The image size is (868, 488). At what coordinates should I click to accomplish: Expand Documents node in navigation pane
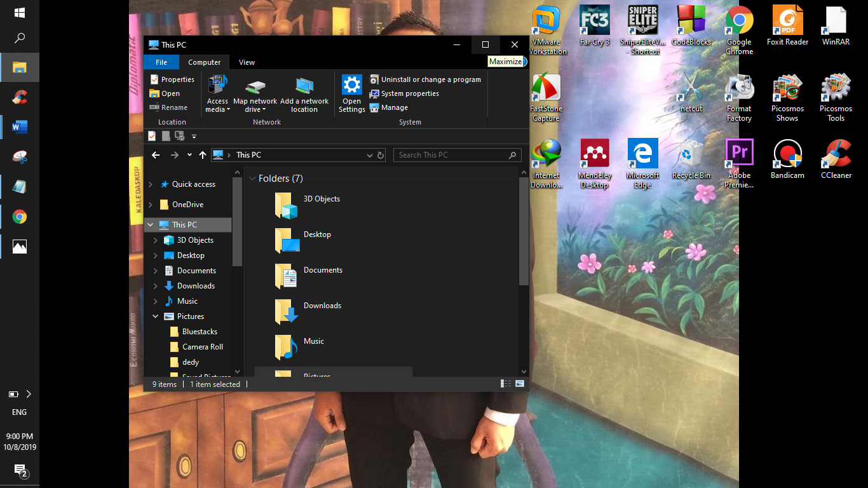156,271
